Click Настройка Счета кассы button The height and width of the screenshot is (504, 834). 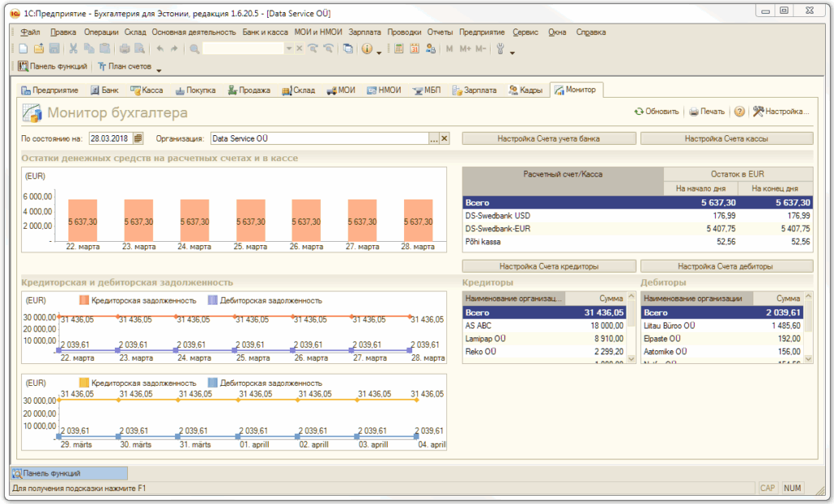pos(726,138)
